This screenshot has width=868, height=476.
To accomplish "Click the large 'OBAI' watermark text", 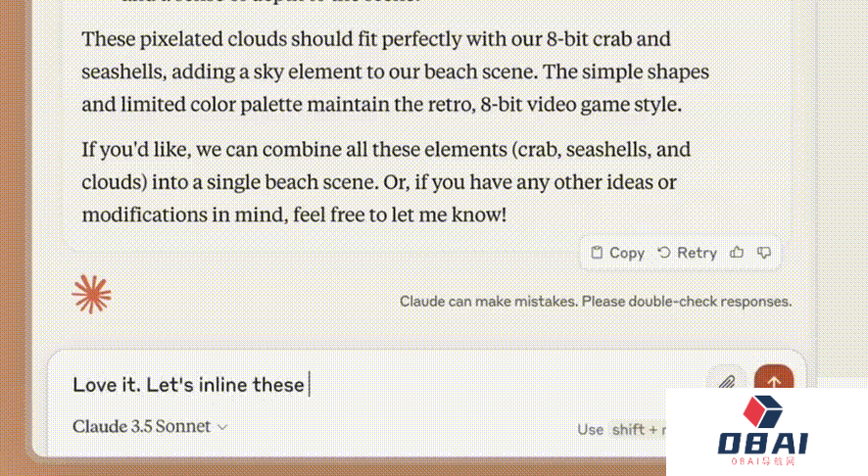I will point(766,445).
